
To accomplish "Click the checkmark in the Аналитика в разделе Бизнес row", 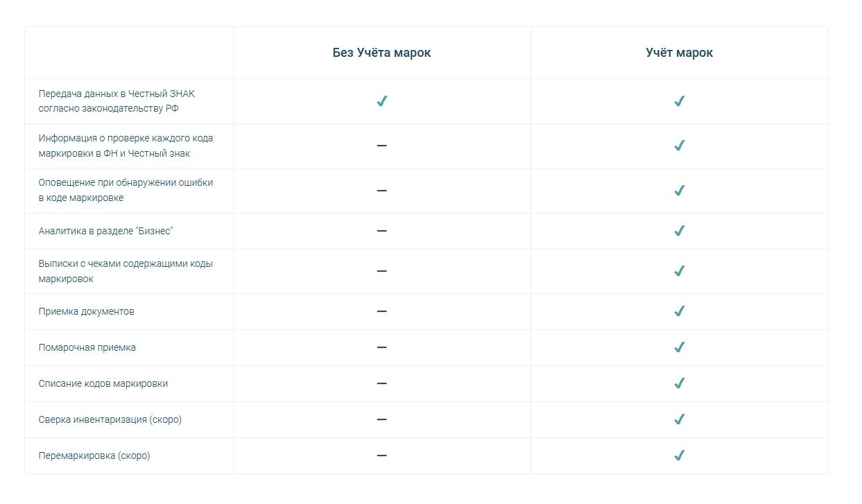I will (680, 231).
